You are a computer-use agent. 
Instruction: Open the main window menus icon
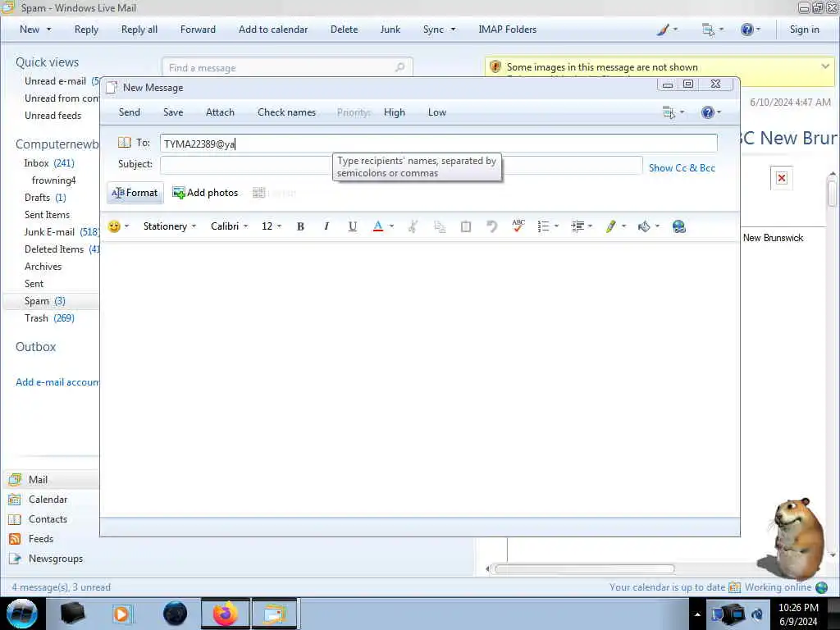click(x=708, y=30)
